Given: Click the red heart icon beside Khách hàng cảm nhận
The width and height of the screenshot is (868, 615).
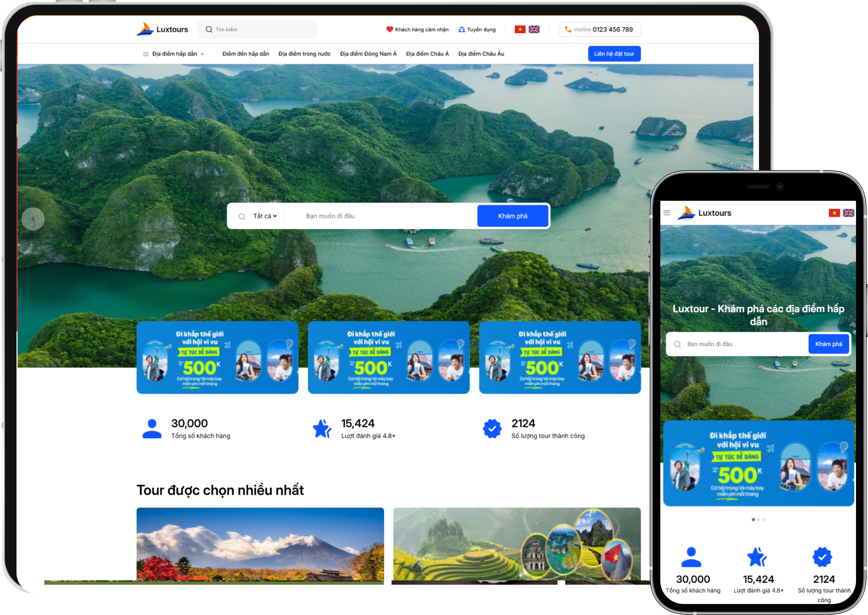Looking at the screenshot, I should click(390, 29).
